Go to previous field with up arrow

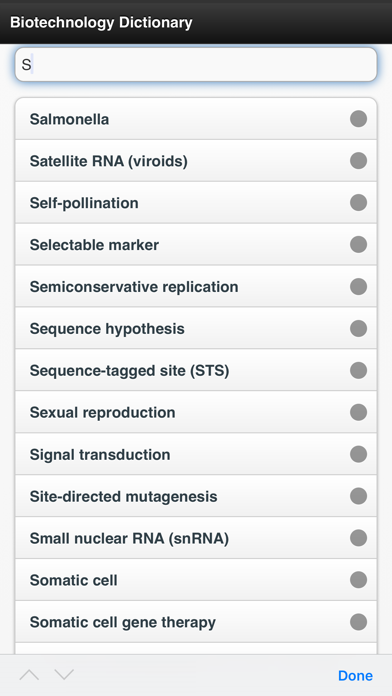coord(29,675)
